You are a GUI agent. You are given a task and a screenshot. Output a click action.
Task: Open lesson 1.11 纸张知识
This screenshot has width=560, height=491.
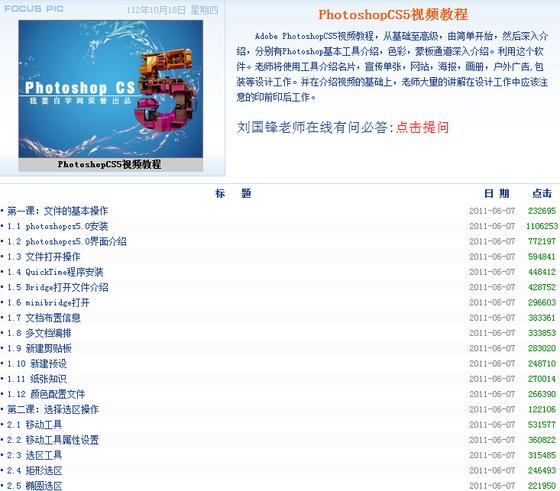pos(37,379)
